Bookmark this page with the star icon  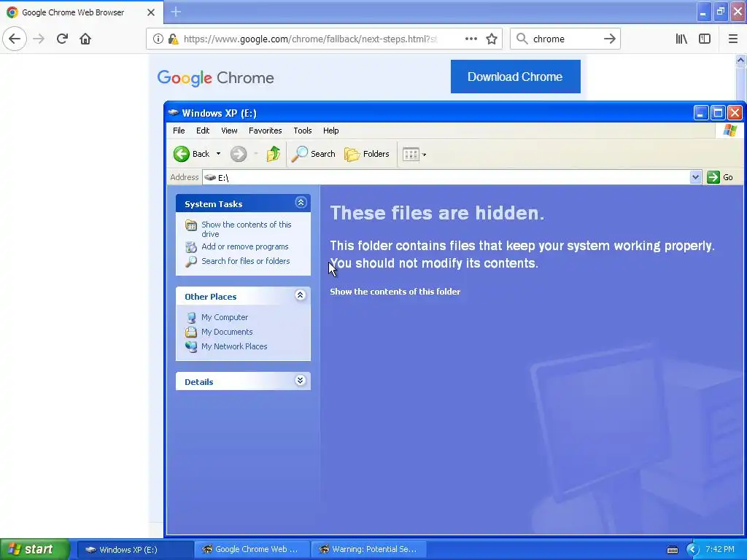492,39
